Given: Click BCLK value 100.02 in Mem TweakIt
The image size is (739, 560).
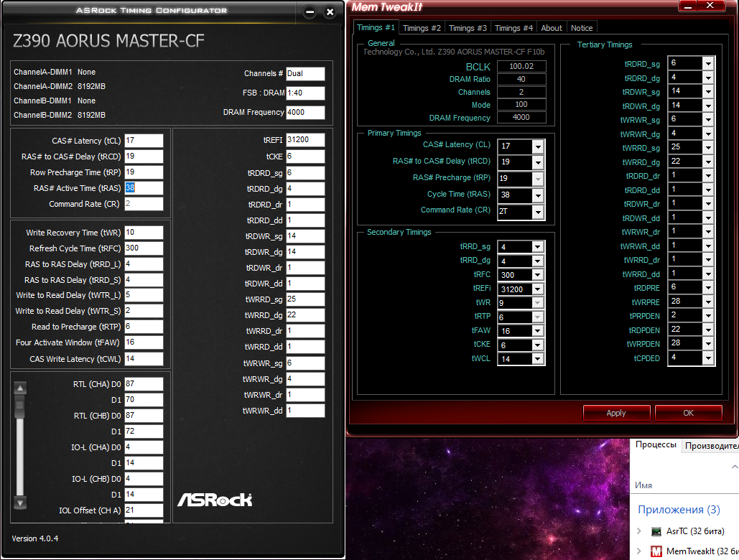Looking at the screenshot, I should (x=521, y=66).
